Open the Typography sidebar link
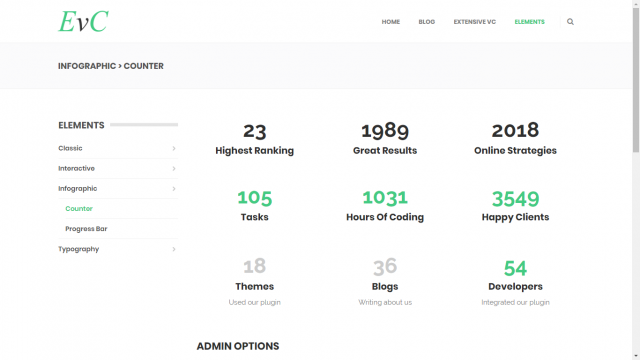Screen dimensions: 640x360 pyautogui.click(x=78, y=249)
